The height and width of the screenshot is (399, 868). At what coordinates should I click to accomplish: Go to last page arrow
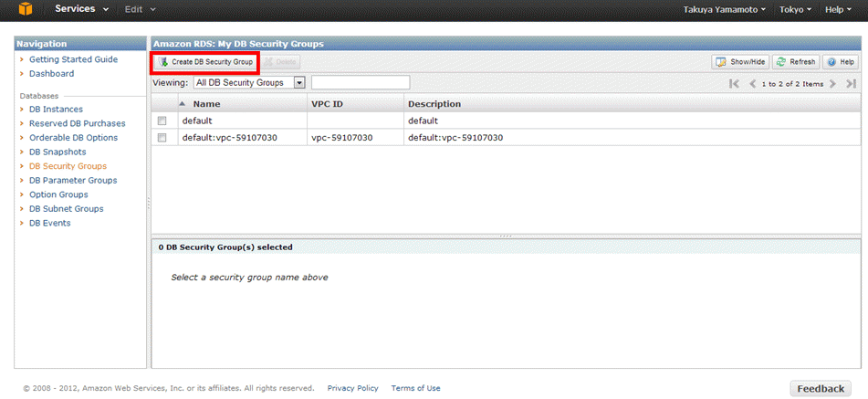pos(851,84)
